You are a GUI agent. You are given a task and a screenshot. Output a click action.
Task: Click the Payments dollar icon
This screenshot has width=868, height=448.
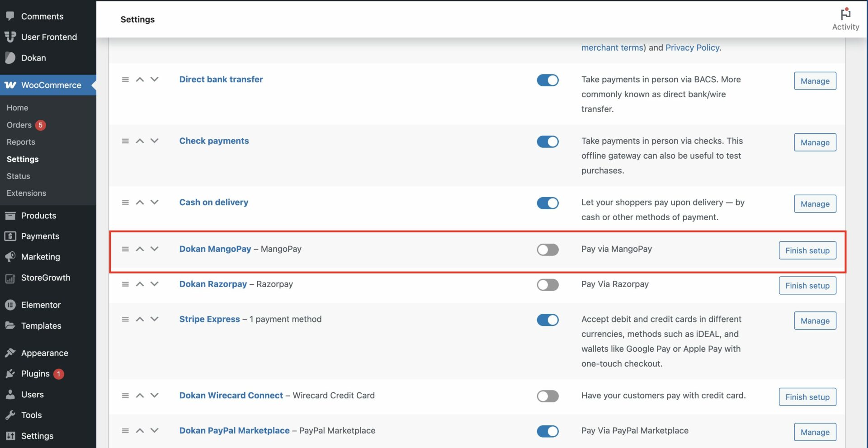(10, 236)
